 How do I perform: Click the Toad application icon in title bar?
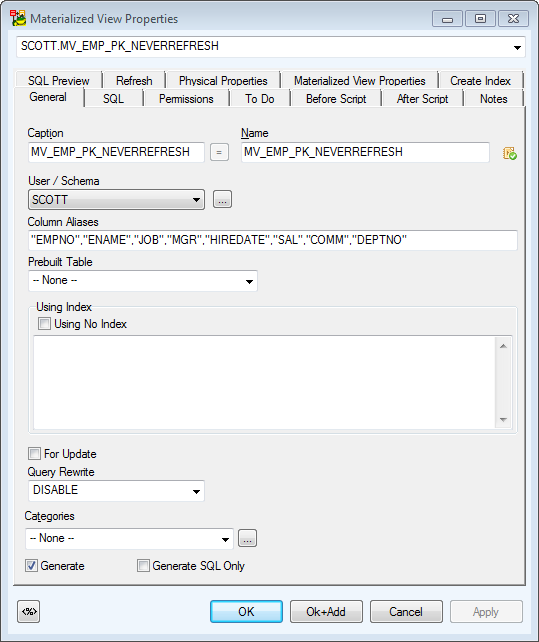(18, 18)
